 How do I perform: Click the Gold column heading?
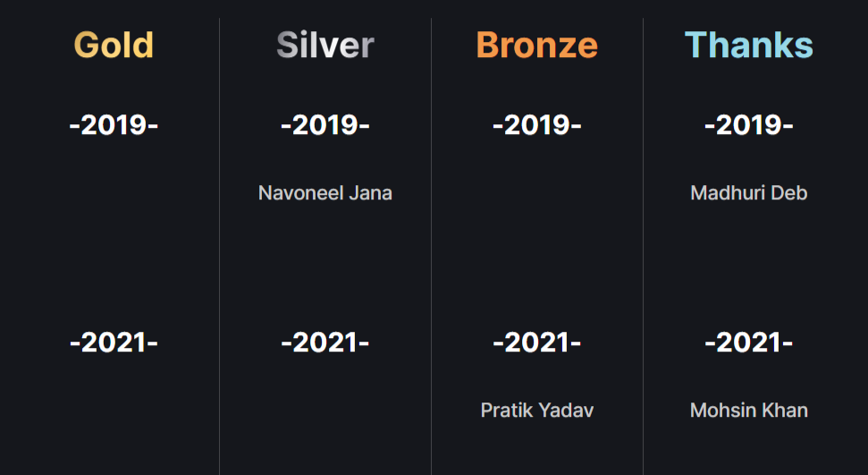114,45
